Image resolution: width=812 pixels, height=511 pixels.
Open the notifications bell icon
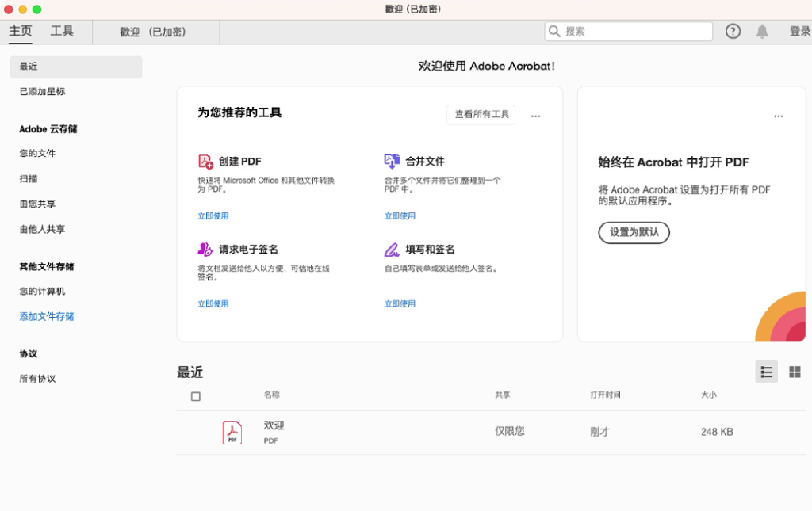pos(762,31)
